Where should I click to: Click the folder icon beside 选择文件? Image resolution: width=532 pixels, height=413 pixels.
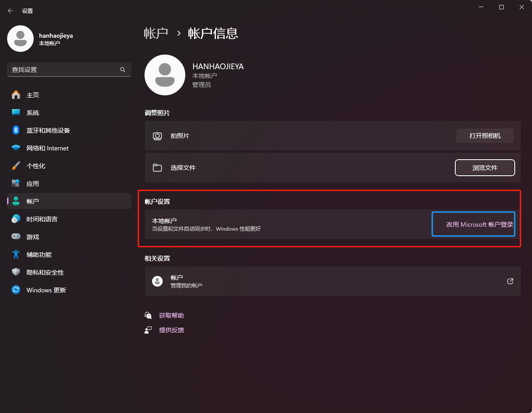[157, 168]
